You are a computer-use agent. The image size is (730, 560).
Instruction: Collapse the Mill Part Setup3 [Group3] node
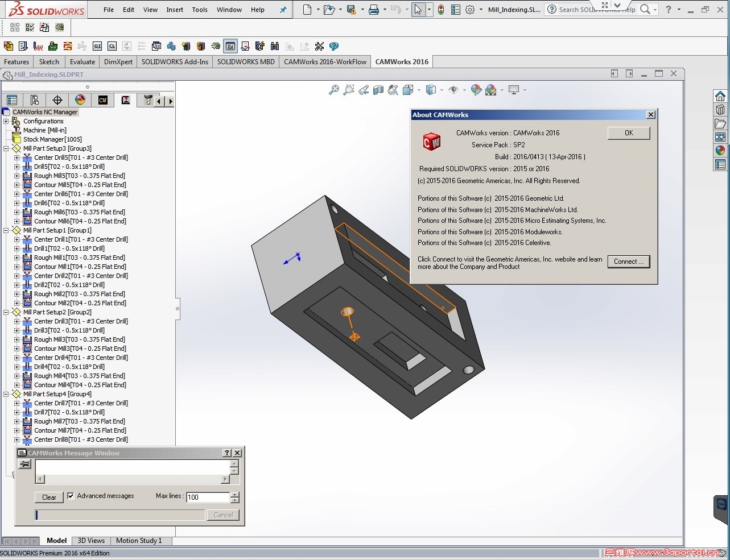click(x=6, y=148)
